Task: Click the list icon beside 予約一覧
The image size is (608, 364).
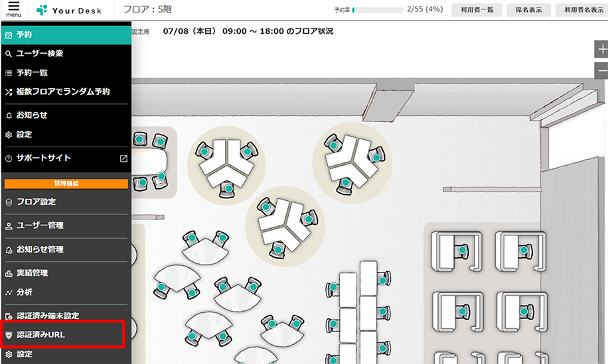Action: 9,73
